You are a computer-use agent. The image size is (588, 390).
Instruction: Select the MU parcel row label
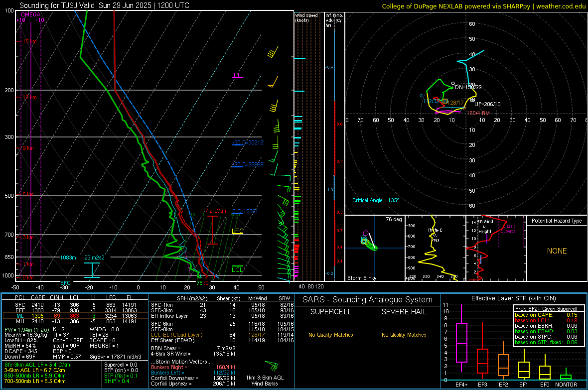pos(20,321)
